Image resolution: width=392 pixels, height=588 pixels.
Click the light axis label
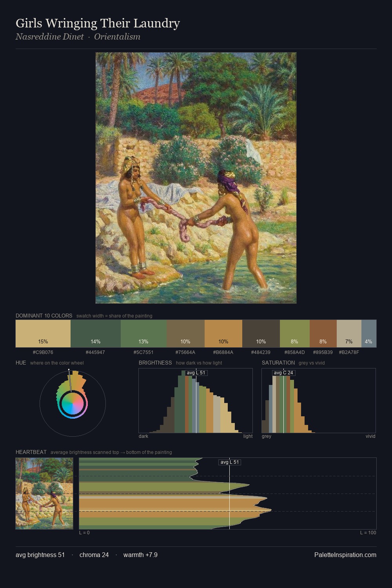click(x=248, y=436)
